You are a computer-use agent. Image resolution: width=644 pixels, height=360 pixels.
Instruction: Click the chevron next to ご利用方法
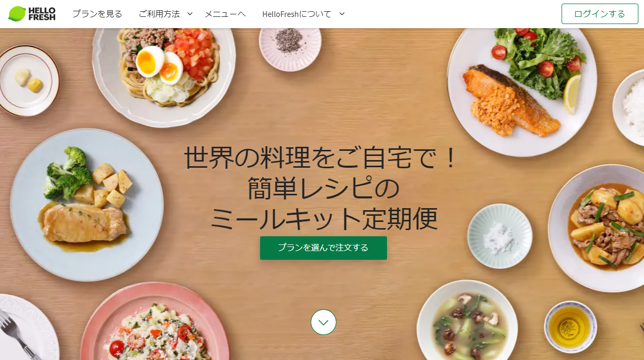point(190,14)
